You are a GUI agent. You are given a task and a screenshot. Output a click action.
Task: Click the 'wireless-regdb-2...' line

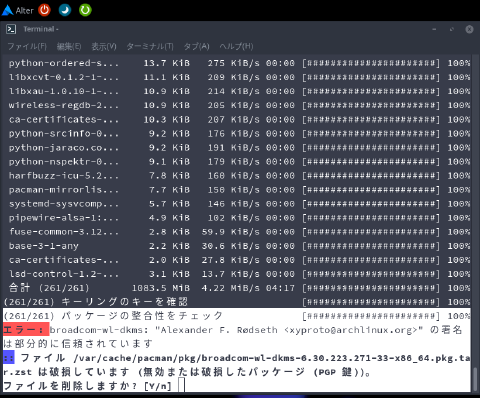pyautogui.click(x=239, y=105)
